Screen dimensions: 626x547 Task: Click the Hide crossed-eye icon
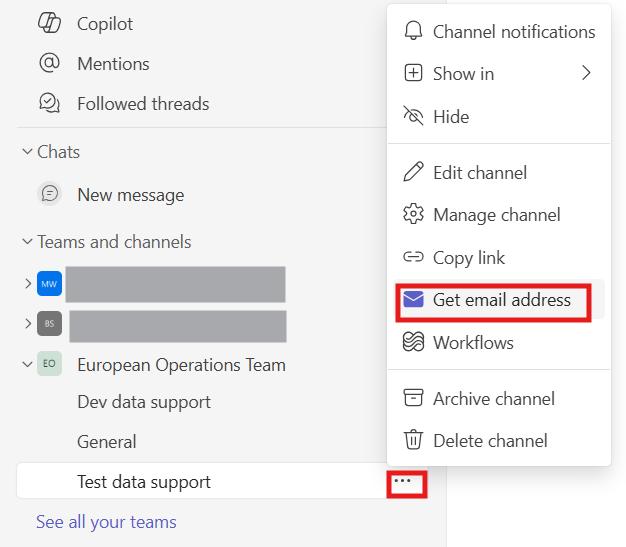coord(413,116)
